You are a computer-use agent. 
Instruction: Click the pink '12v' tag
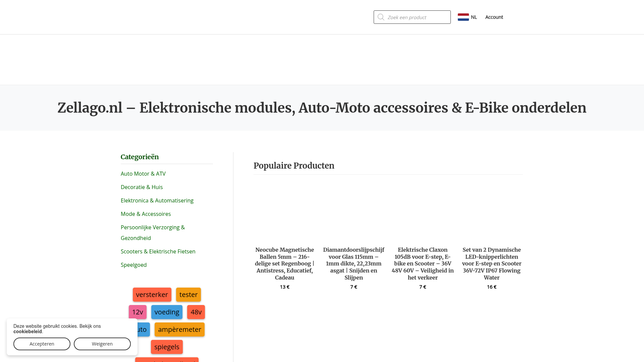coord(138,312)
